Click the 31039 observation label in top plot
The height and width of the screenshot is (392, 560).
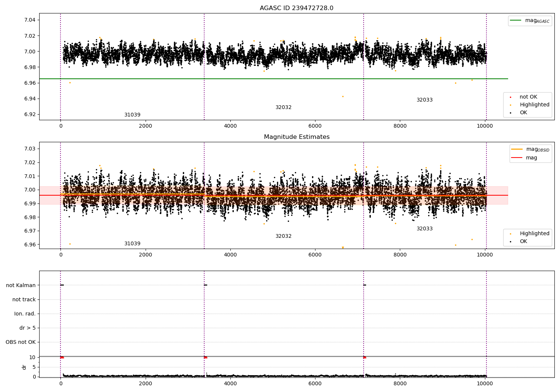coord(132,115)
